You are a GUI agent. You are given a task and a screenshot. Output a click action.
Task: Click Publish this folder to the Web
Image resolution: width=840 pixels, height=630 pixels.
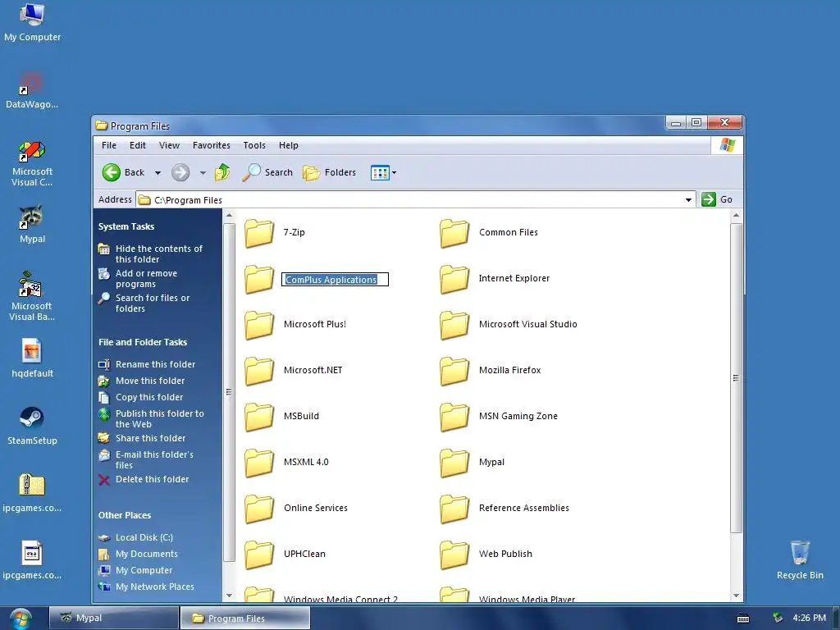point(160,419)
